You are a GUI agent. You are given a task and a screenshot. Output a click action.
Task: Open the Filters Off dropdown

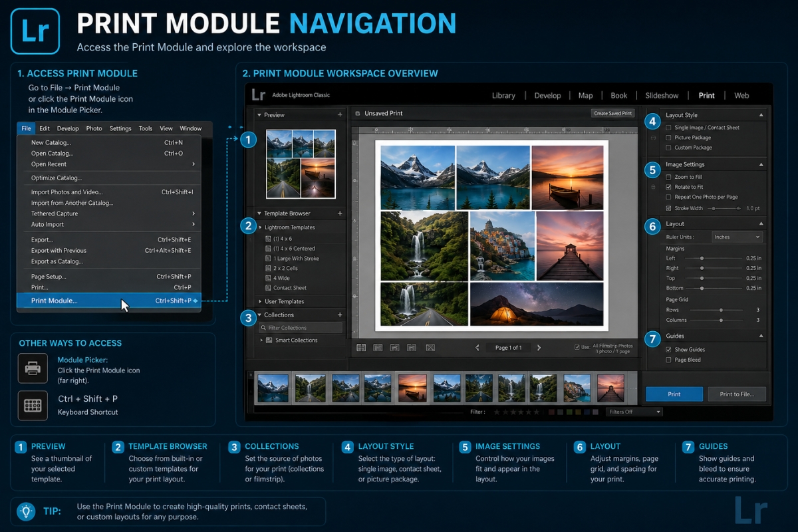(x=634, y=412)
